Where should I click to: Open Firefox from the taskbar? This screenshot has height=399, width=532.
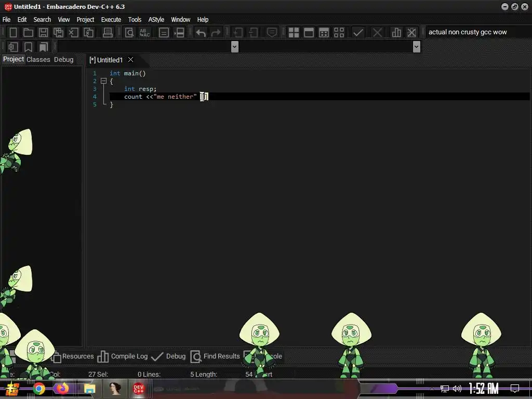click(x=62, y=389)
